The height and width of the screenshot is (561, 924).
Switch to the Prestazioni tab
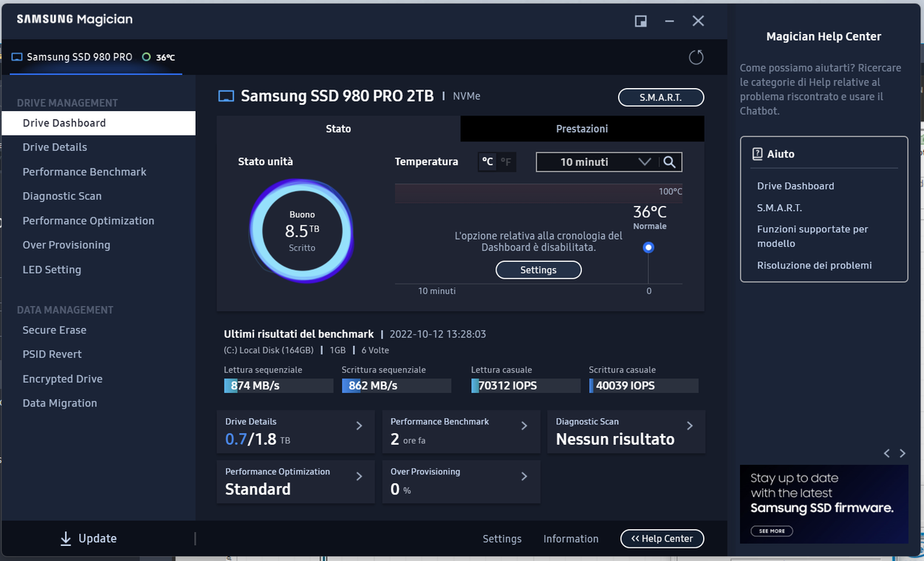(582, 129)
